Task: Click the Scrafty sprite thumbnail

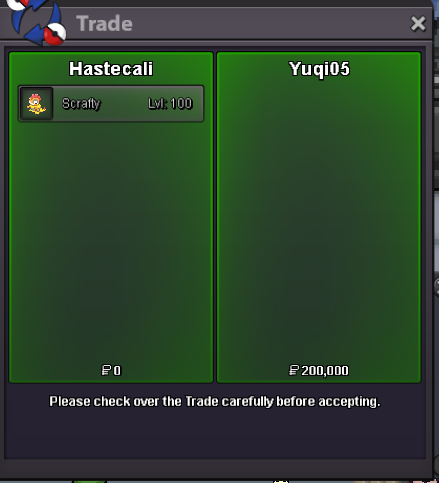Action: [x=36, y=104]
